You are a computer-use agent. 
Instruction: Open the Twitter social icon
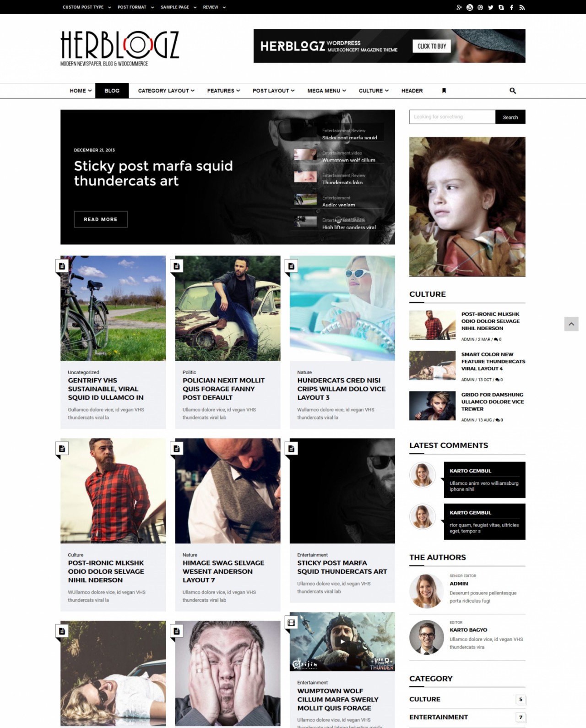491,7
